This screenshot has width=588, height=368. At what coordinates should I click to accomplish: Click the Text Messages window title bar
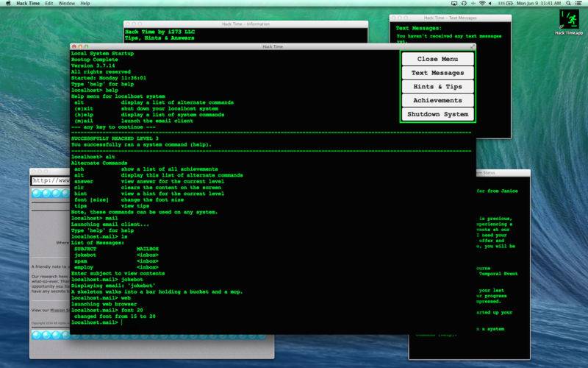tap(451, 18)
